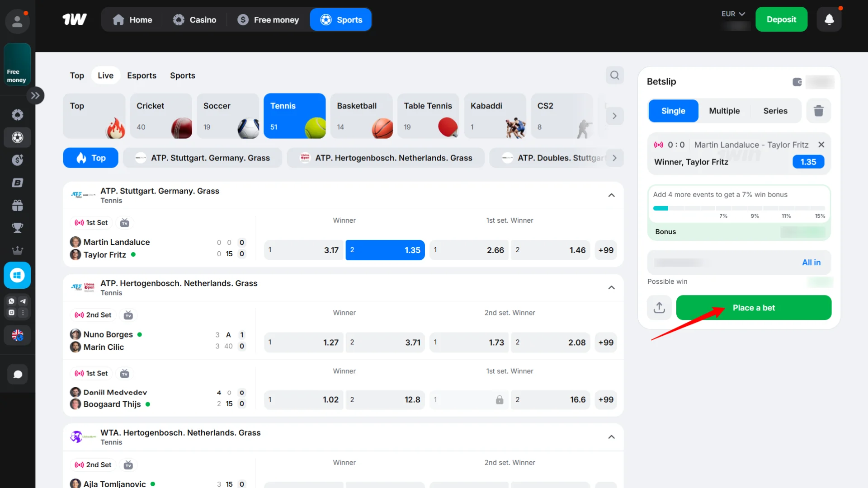Expand the left sidebar with double-arrow icon

click(35, 95)
